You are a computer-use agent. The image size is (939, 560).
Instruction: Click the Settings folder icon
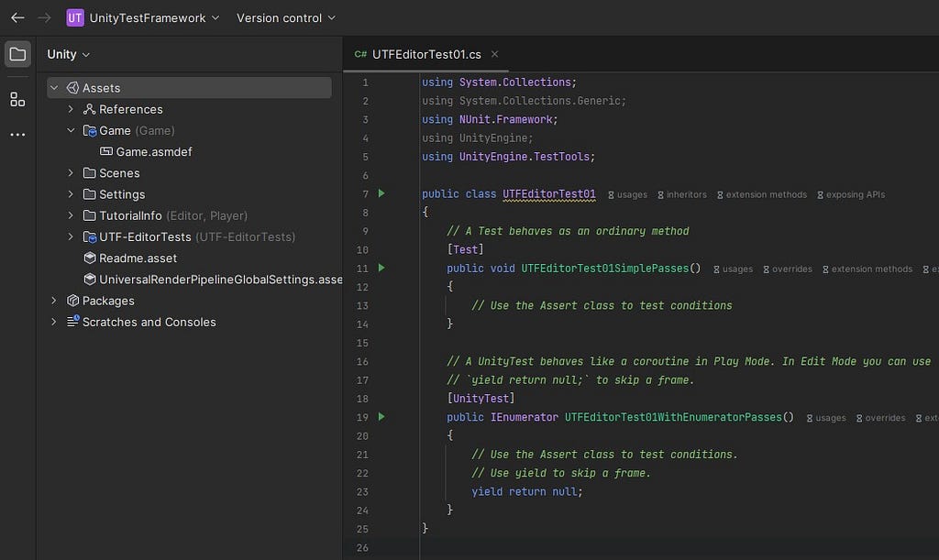pos(89,194)
